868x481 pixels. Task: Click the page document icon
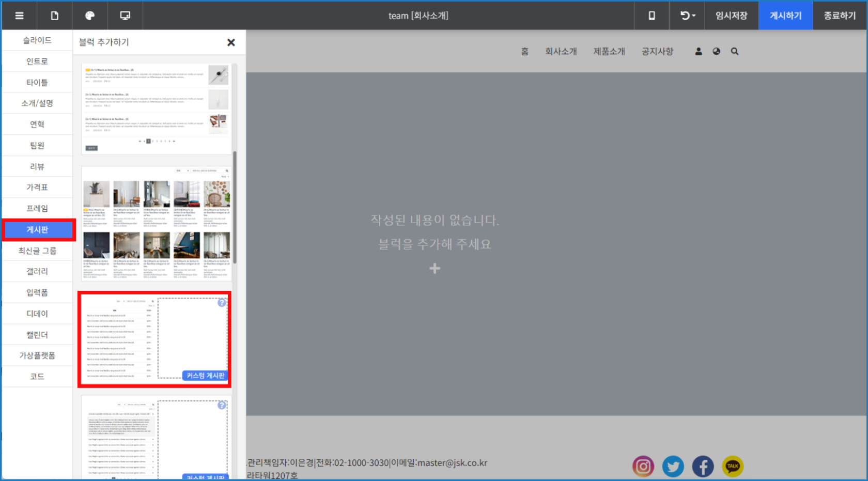(x=54, y=15)
